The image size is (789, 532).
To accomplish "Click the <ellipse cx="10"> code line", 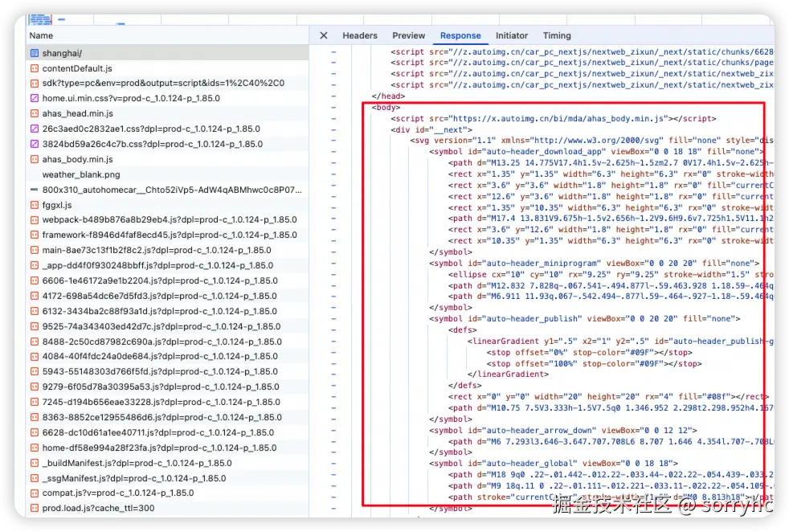I will pyautogui.click(x=611, y=275).
